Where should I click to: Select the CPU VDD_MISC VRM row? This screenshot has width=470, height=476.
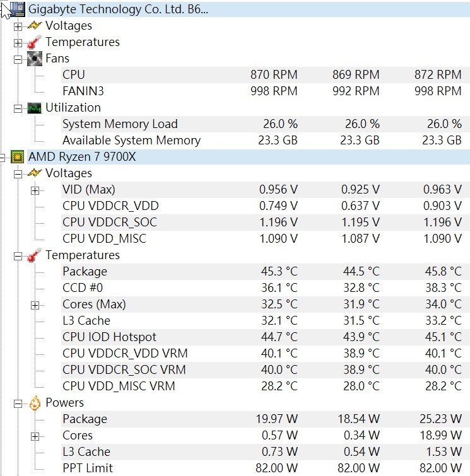pos(265,386)
